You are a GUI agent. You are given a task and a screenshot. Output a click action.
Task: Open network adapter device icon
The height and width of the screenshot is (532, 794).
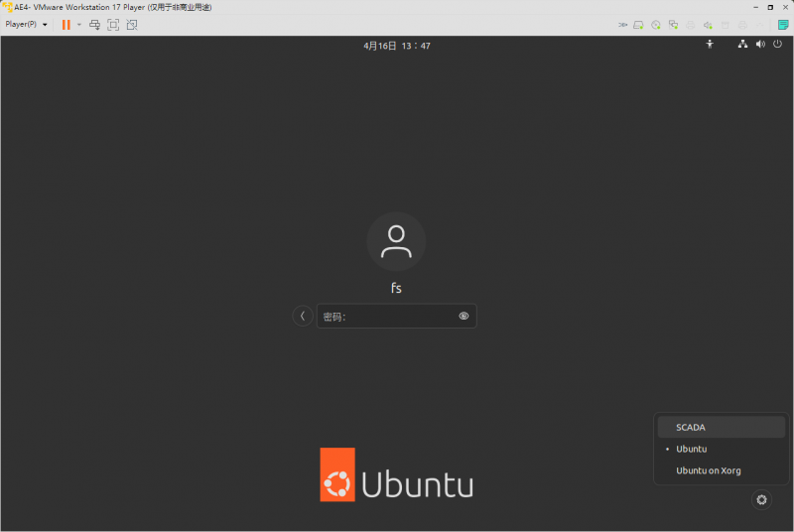(x=673, y=24)
